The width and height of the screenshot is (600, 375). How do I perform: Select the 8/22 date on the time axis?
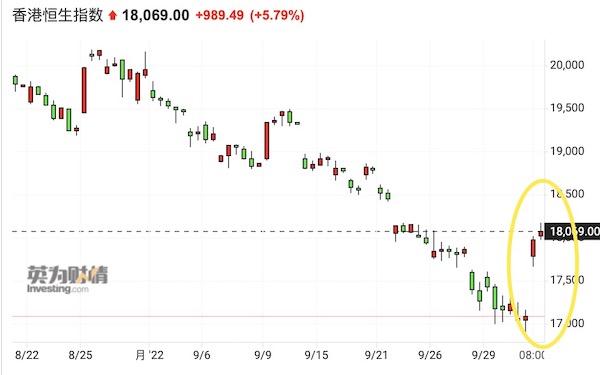(27, 355)
